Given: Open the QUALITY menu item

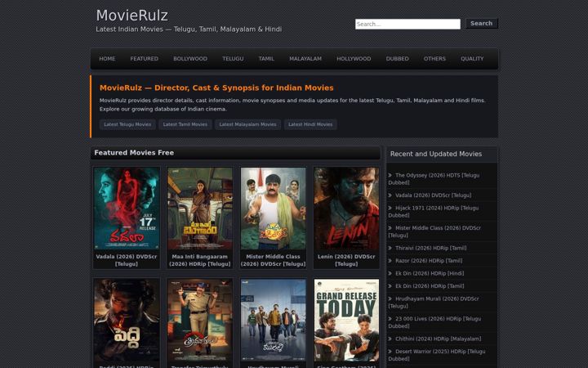Looking at the screenshot, I should (472, 59).
